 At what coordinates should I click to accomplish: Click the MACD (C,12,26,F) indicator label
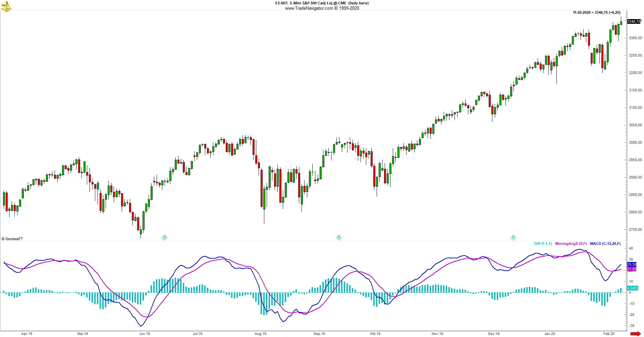605,244
